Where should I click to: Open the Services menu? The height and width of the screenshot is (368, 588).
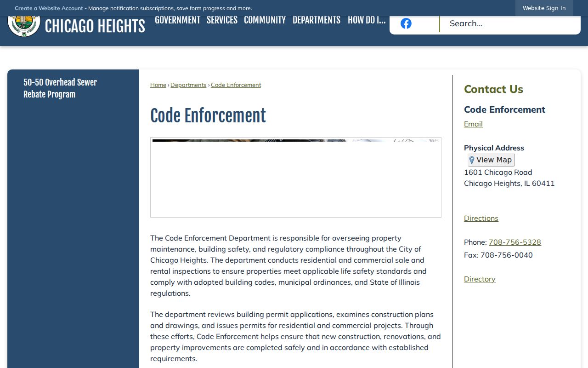tap(222, 20)
